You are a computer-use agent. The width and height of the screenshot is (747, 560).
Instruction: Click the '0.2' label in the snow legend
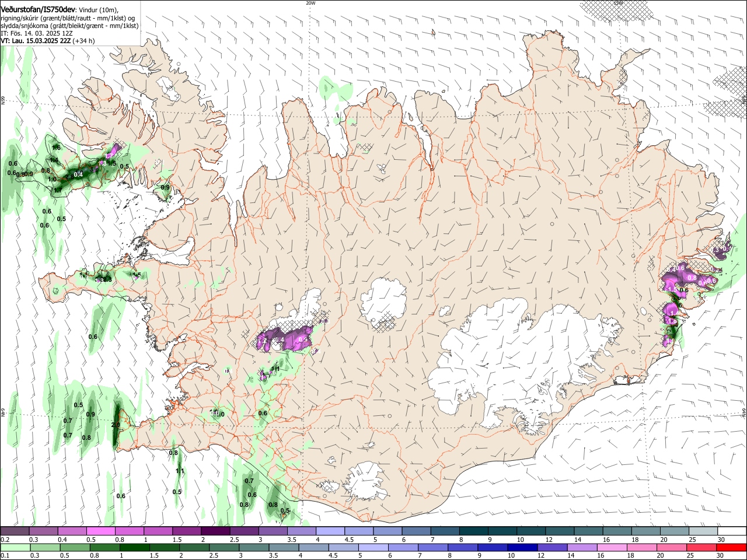point(5,540)
